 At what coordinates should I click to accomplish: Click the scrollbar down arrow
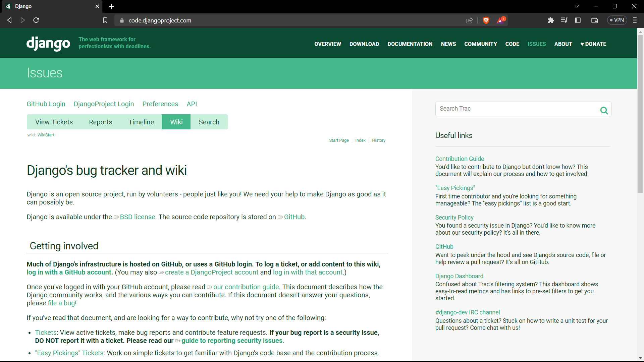(640, 358)
